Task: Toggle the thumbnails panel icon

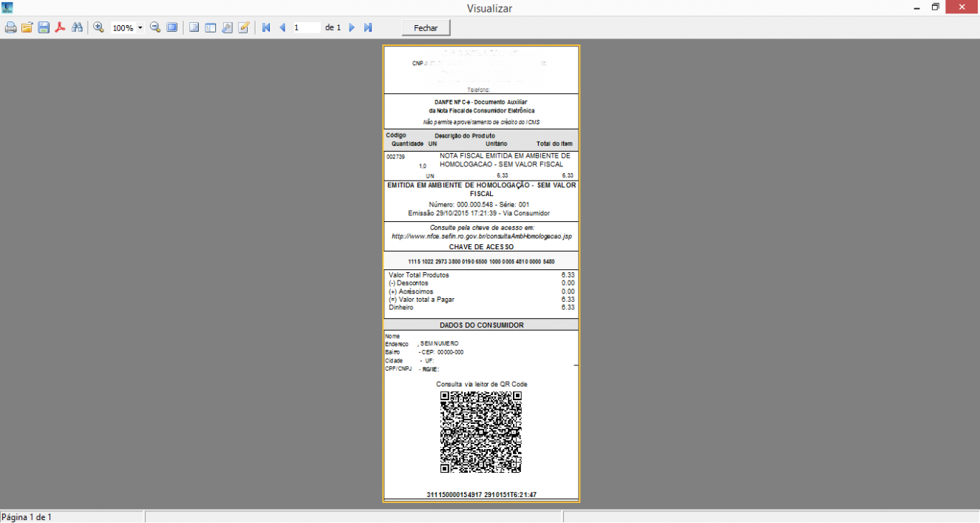Action: coord(211,27)
